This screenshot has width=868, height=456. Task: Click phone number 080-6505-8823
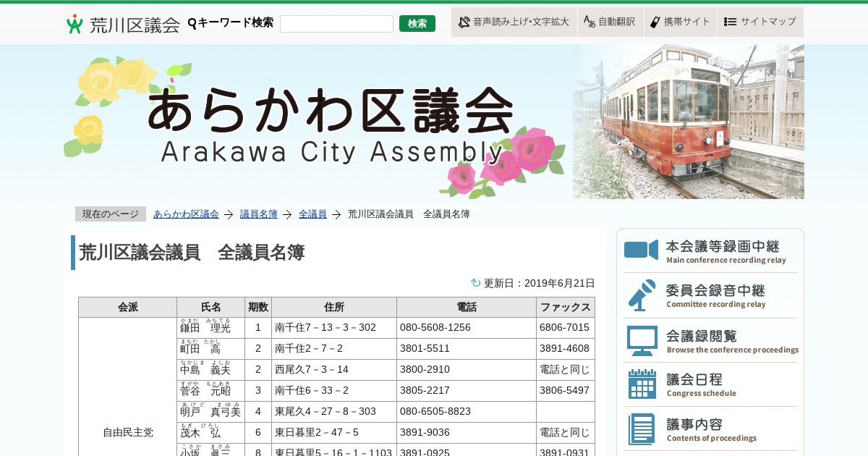click(435, 411)
